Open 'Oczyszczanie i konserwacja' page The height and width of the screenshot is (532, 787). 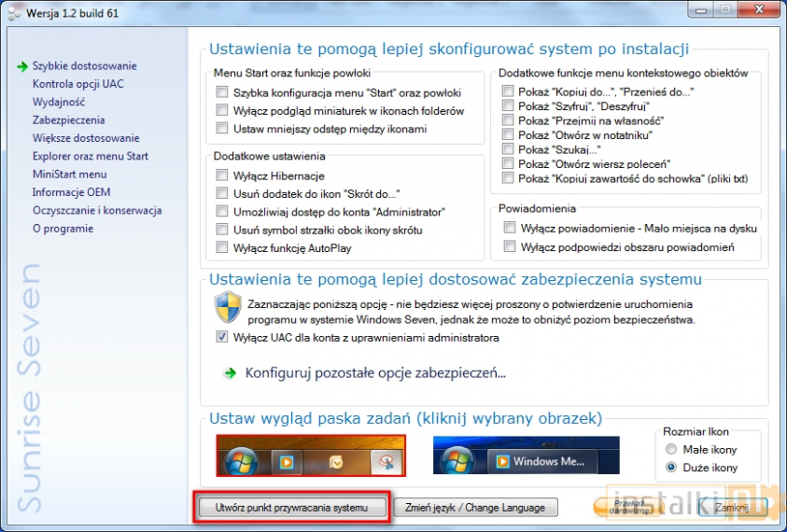click(x=97, y=210)
